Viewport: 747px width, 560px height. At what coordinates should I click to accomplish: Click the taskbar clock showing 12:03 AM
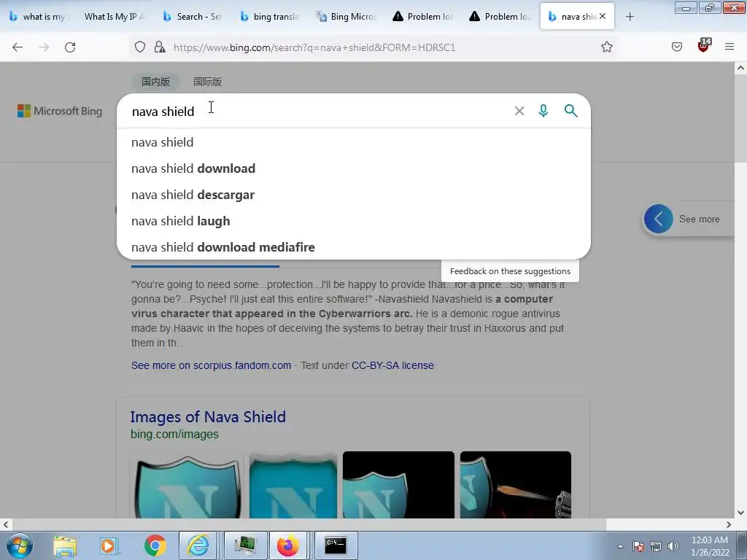(710, 546)
